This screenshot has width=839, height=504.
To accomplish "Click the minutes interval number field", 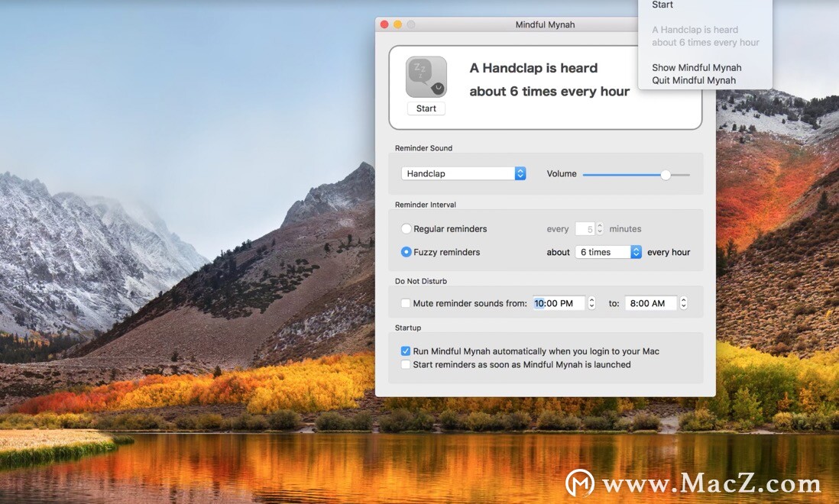I will [x=585, y=229].
